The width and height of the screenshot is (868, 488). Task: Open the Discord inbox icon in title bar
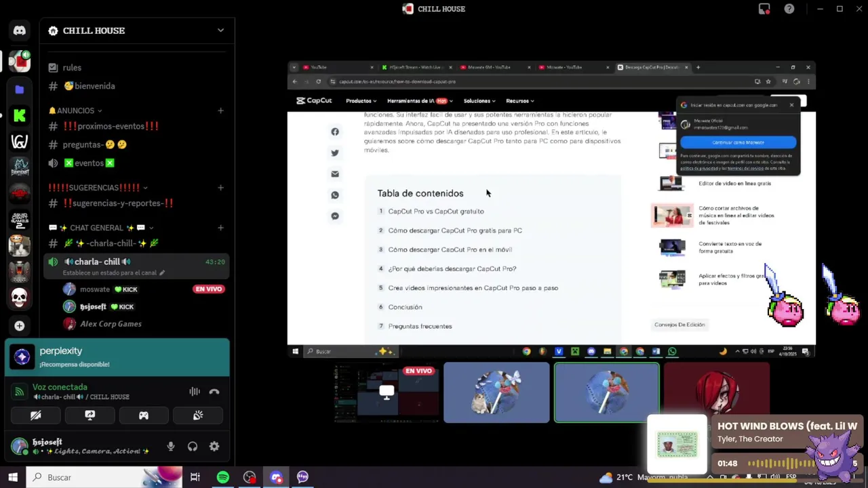pyautogui.click(x=764, y=9)
